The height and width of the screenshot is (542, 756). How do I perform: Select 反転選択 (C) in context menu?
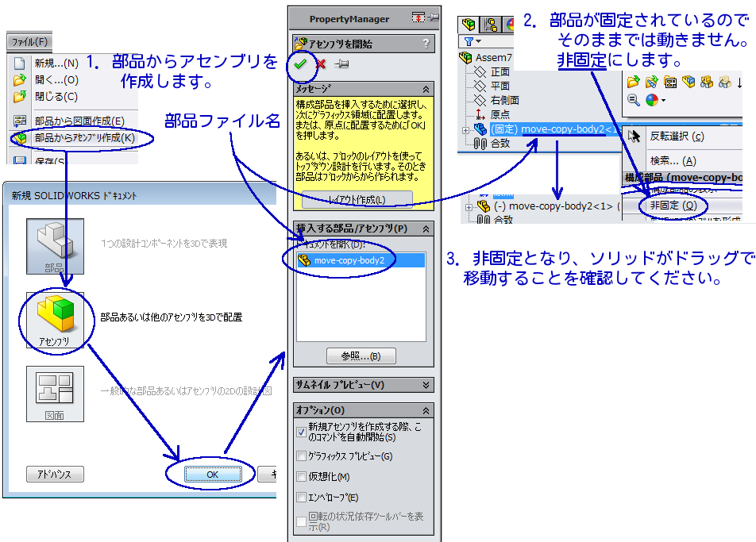677,136
